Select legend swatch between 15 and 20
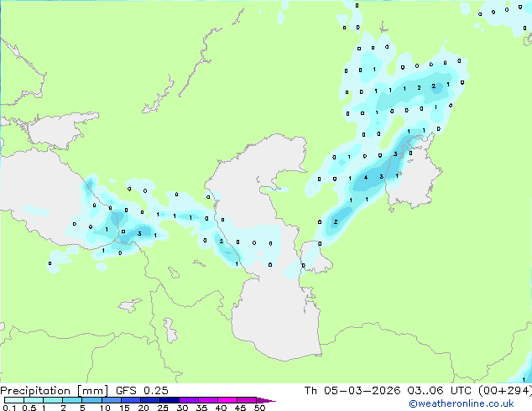Viewport: 532px width, 411px height. click(131, 400)
